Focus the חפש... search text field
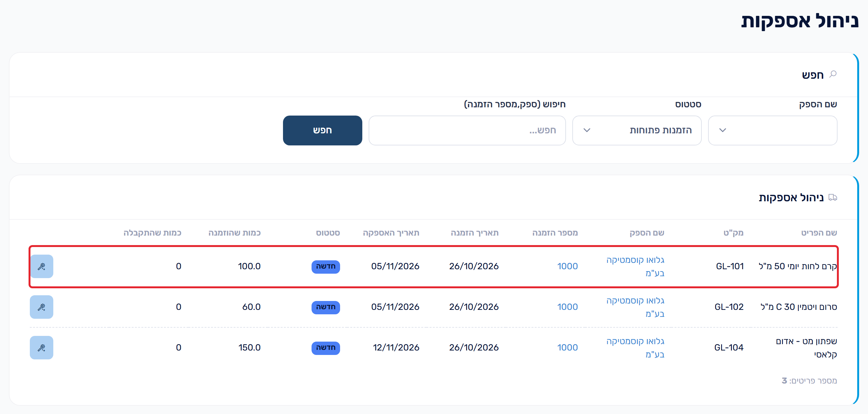Viewport: 868px width, 414px height. 467,130
